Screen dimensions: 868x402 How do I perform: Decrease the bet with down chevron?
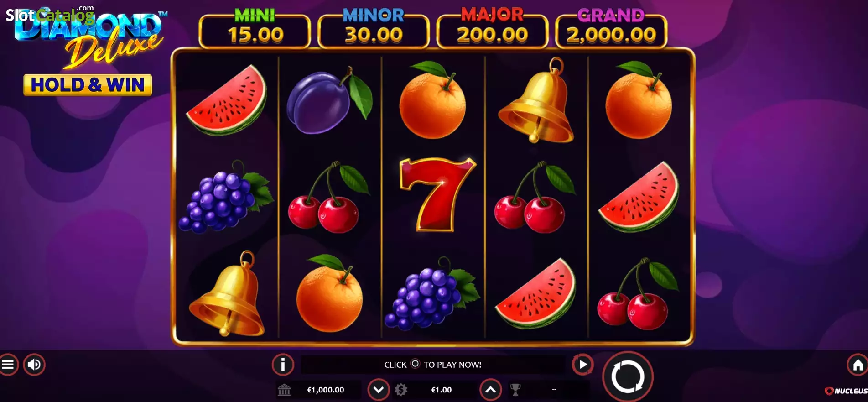[x=379, y=390]
